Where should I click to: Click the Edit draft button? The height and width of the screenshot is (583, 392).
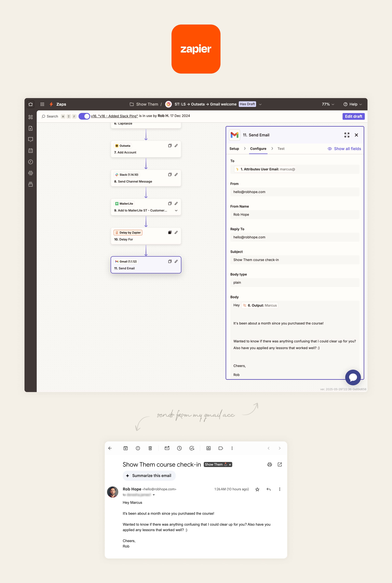(353, 116)
